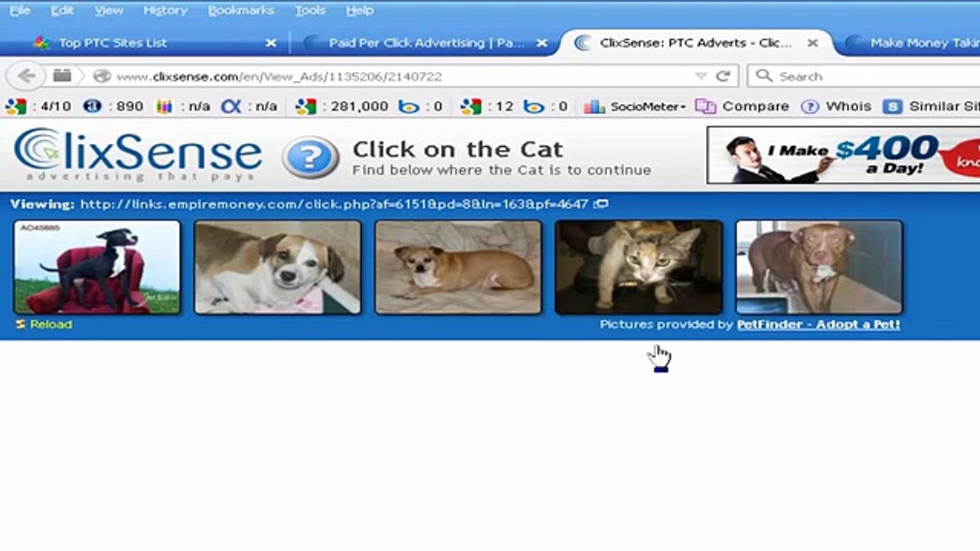Click the Compare toolbar button

[x=742, y=106]
